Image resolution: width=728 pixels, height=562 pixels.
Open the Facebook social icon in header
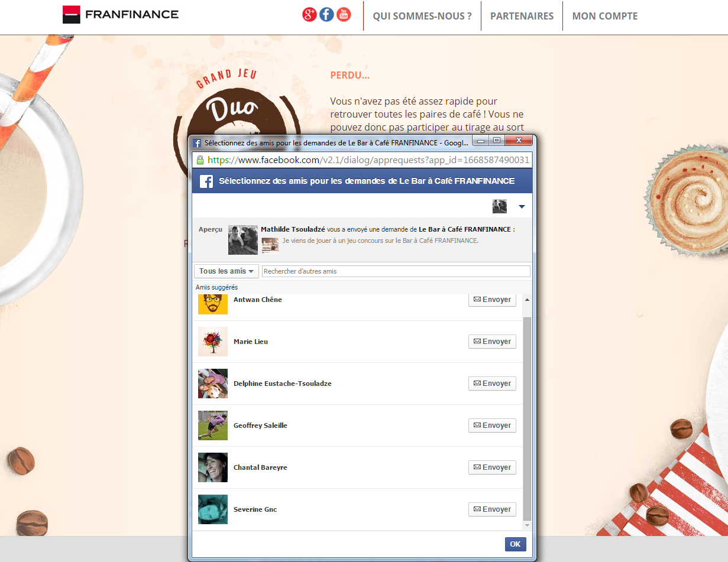326,15
